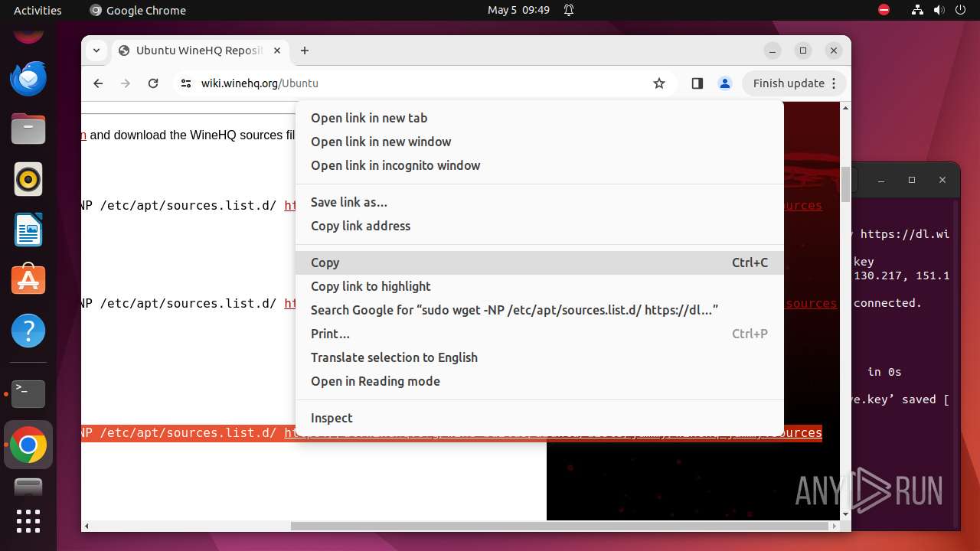View site information icon in address bar

click(x=186, y=83)
